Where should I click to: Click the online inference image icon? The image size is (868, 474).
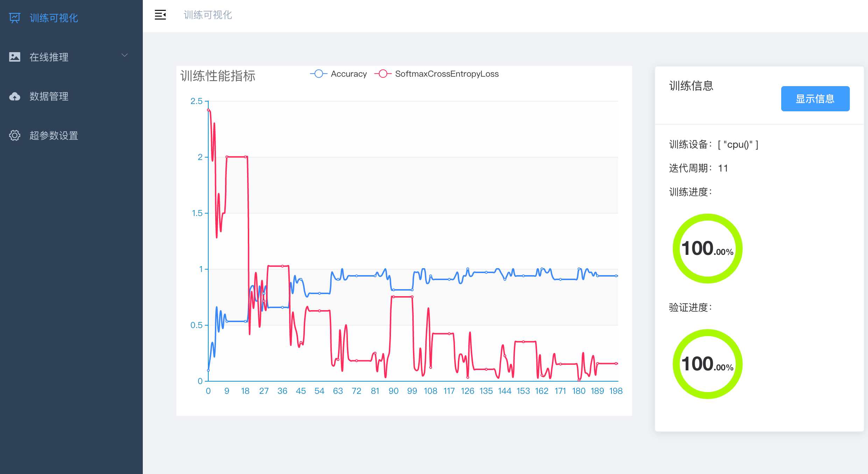[15, 57]
